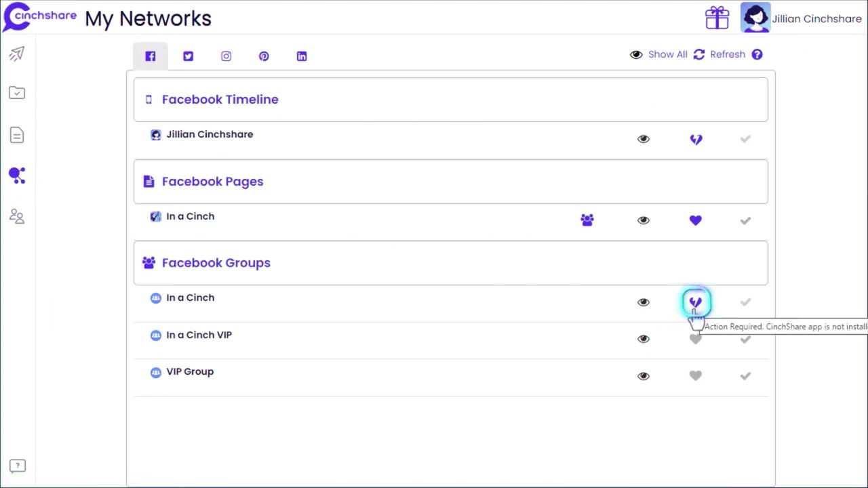Toggle visibility eye for Jillian Cinchshare timeline

pos(644,139)
